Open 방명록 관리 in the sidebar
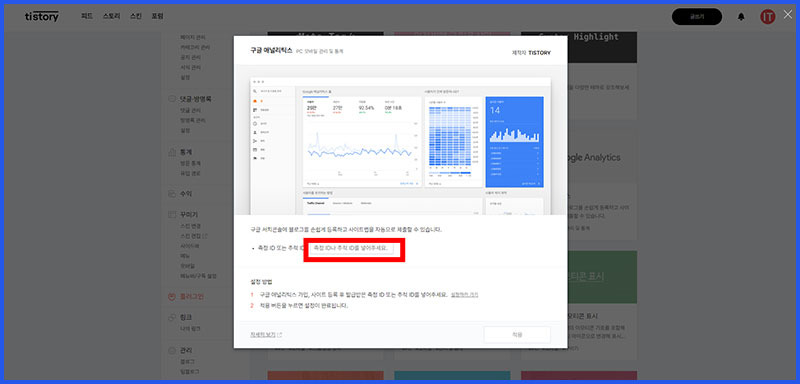The image size is (800, 384). 193,120
